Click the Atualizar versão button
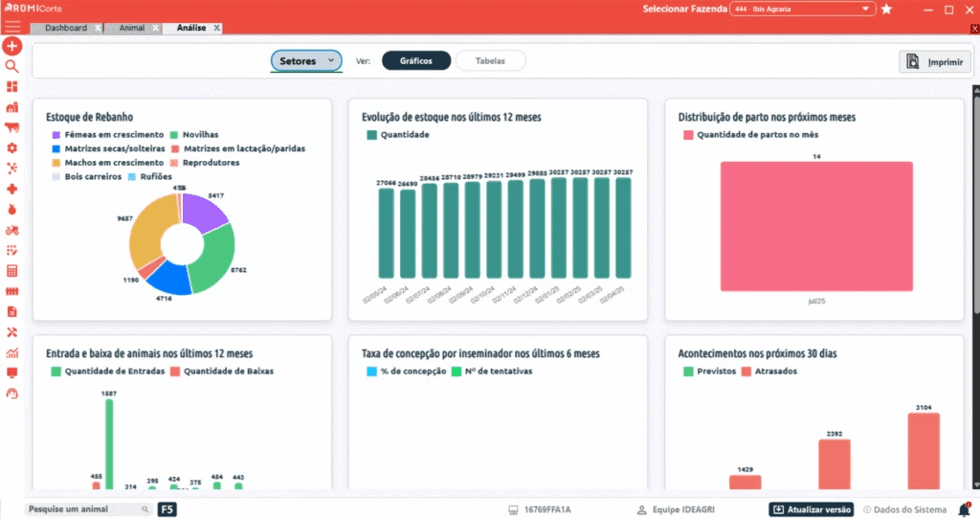The image size is (980, 519). click(x=812, y=509)
